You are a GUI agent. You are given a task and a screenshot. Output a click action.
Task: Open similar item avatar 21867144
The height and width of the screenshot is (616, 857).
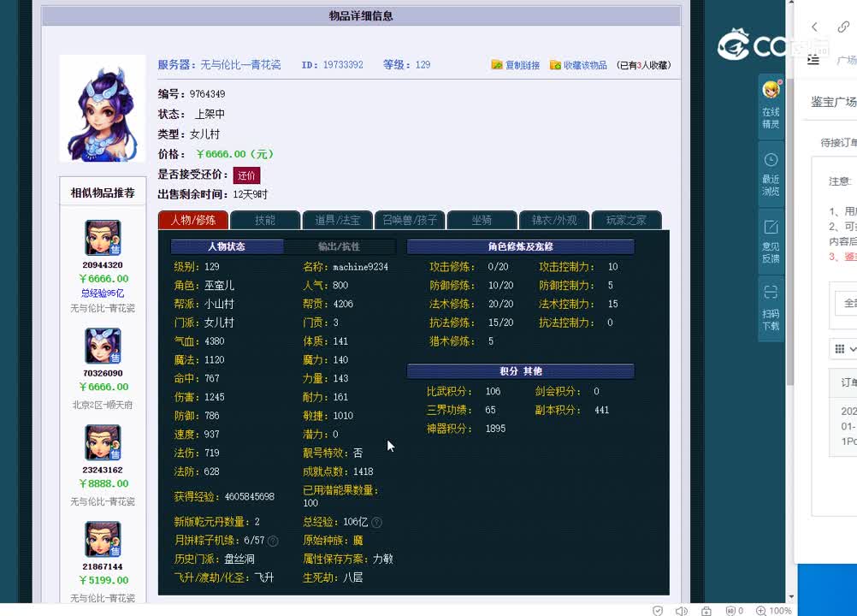(103, 540)
